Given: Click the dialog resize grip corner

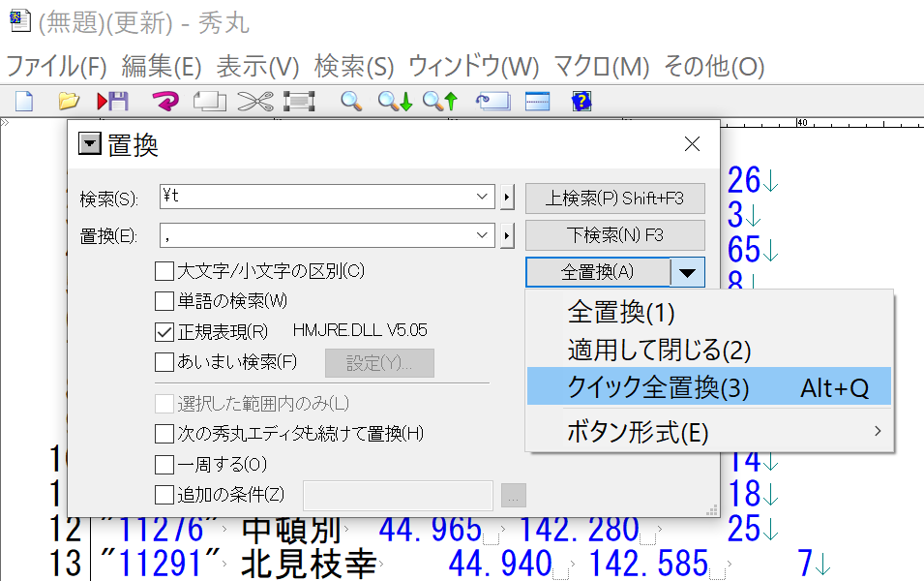Looking at the screenshot, I should pos(712,509).
